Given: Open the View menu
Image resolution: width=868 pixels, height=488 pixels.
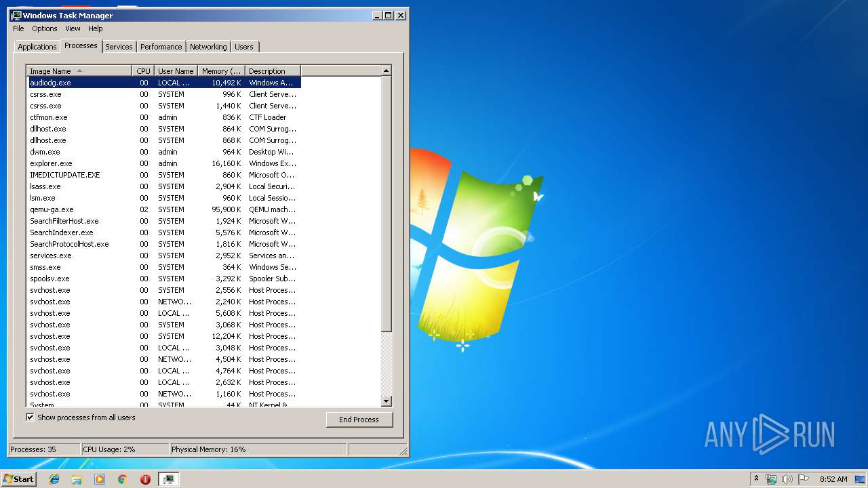Looking at the screenshot, I should [x=73, y=28].
